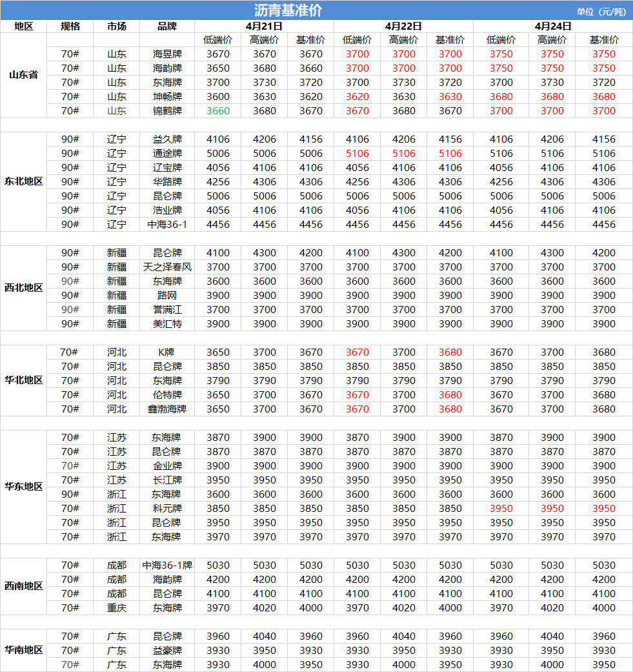Select the 华南地区 region label
The height and width of the screenshot is (672, 633).
coord(23,650)
